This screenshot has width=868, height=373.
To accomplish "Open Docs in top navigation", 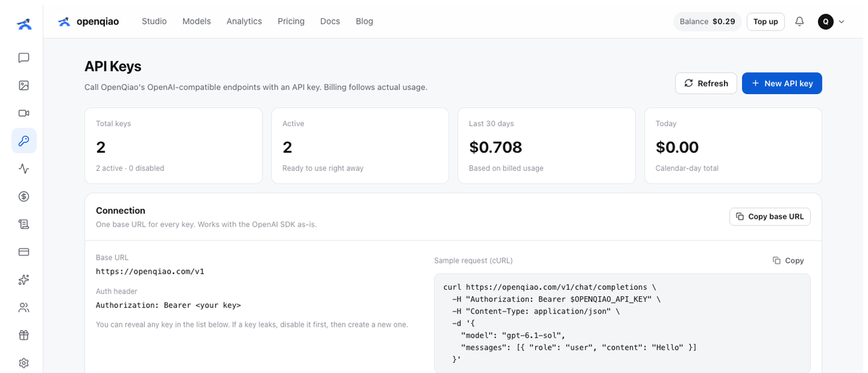I will pos(330,22).
